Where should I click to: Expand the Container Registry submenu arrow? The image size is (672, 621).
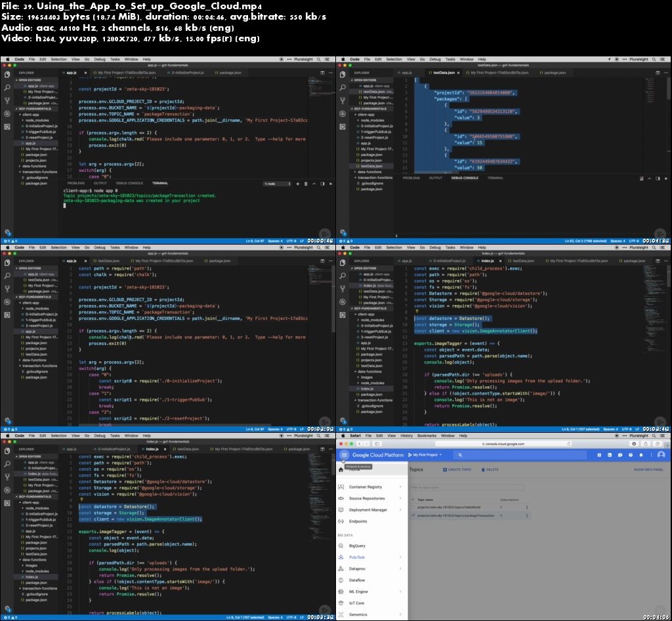(401, 487)
